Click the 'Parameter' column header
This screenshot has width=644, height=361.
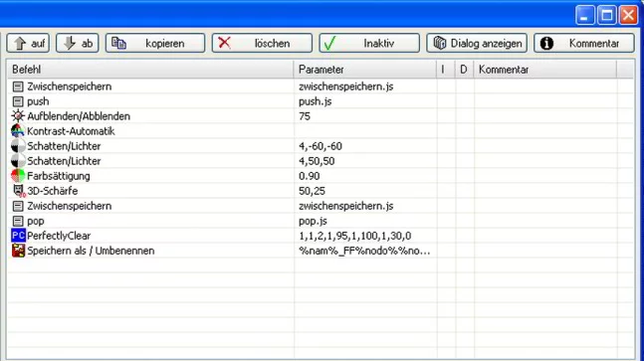364,70
